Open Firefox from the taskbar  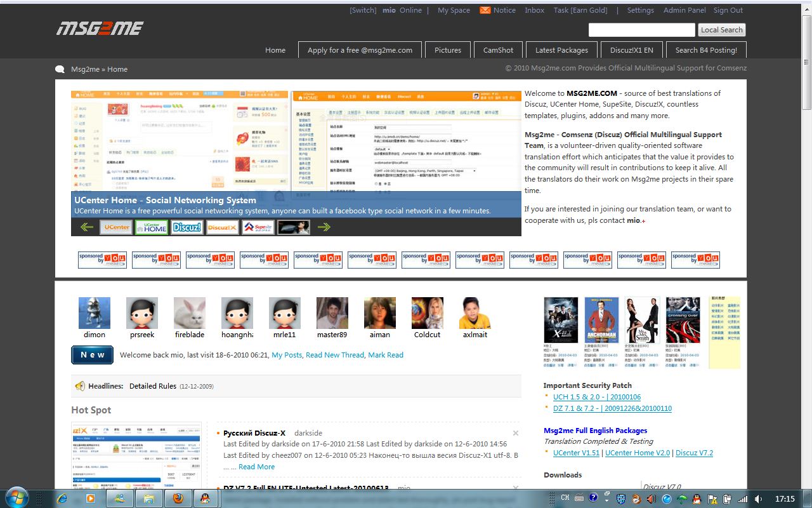(178, 498)
